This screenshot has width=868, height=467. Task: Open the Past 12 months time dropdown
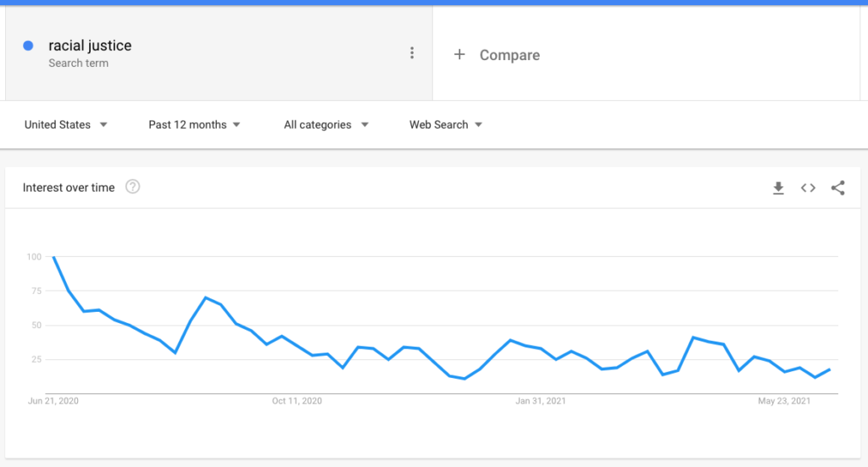194,125
